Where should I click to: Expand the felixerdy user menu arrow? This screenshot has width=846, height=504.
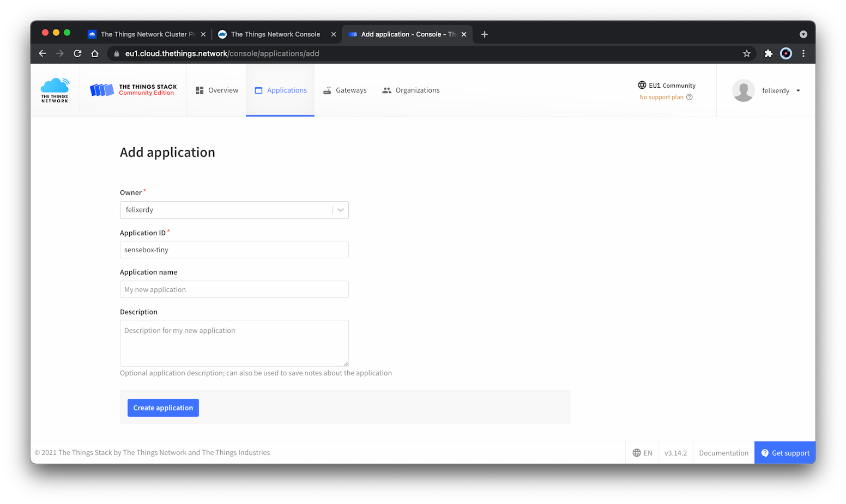coord(798,90)
